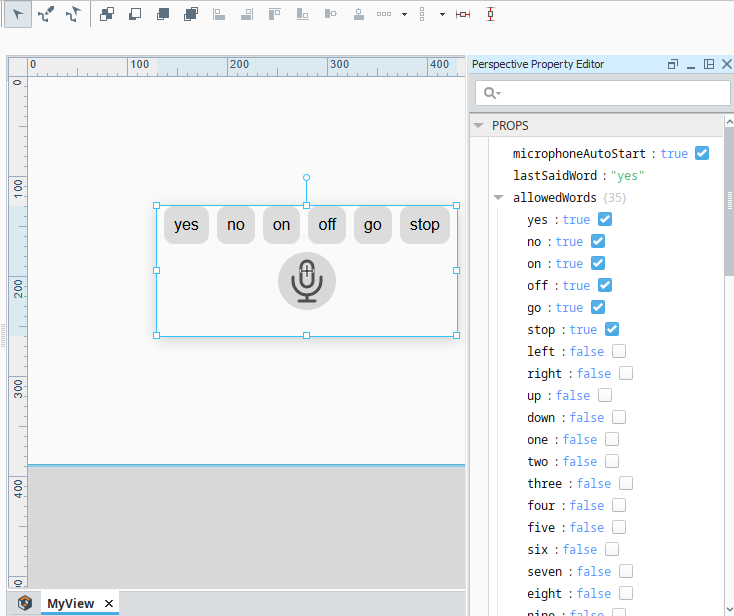The height and width of the screenshot is (616, 734).
Task: Uncheck the 'go' allowed word checkbox
Action: [x=598, y=307]
